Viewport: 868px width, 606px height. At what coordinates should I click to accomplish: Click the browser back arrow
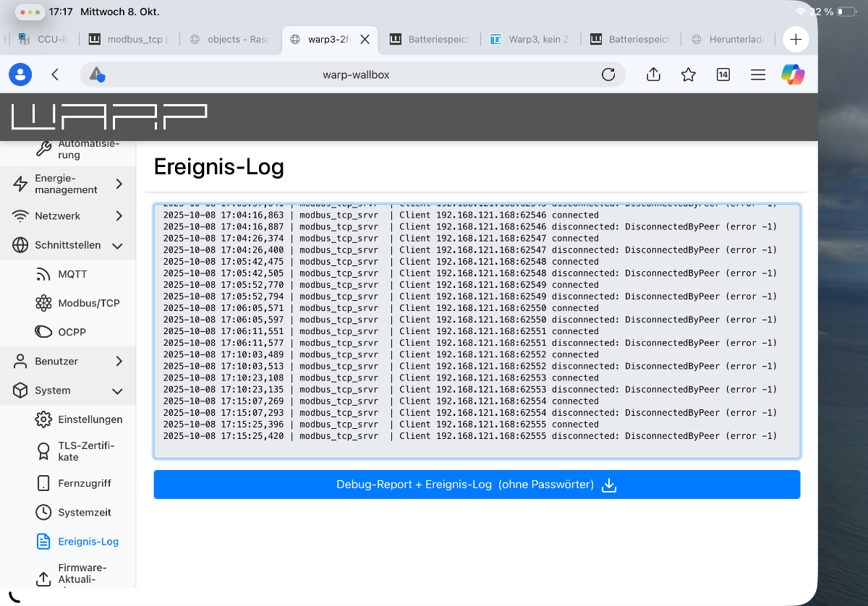(x=55, y=74)
